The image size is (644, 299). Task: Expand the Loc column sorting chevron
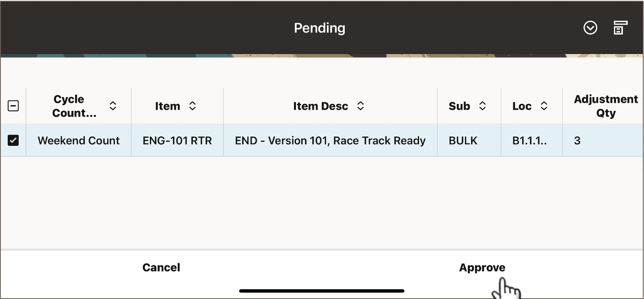coord(544,106)
